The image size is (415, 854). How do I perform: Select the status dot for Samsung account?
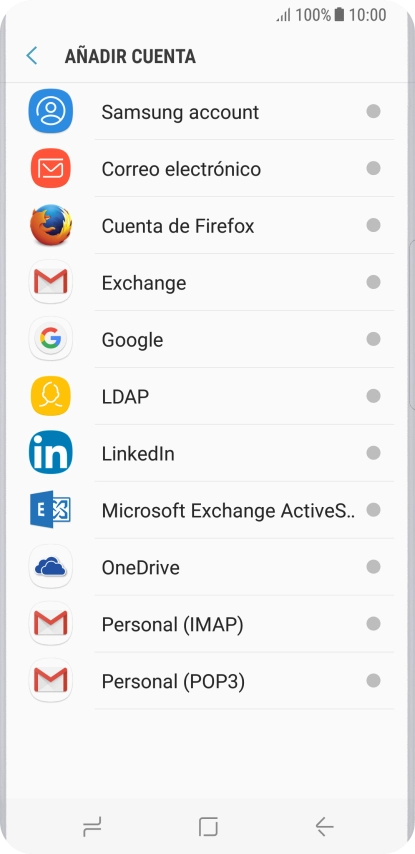coord(373,112)
